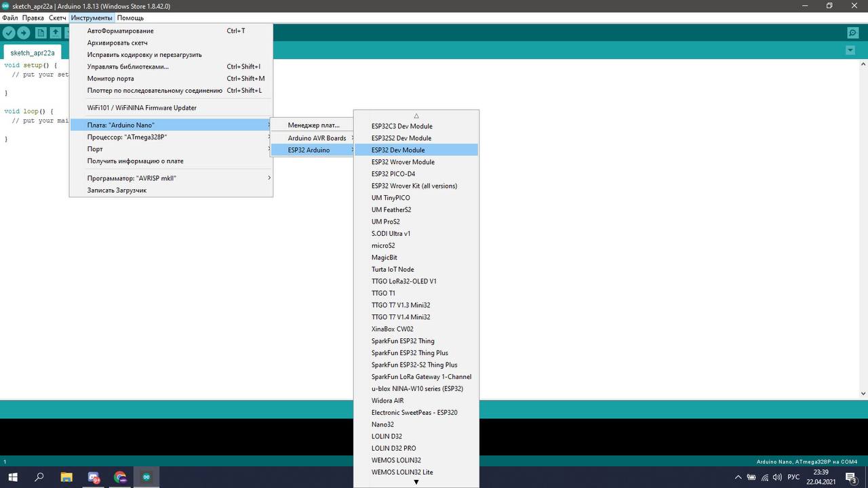Open WiFi101 / WiFiNINA Firmware Updater

[x=171, y=108]
